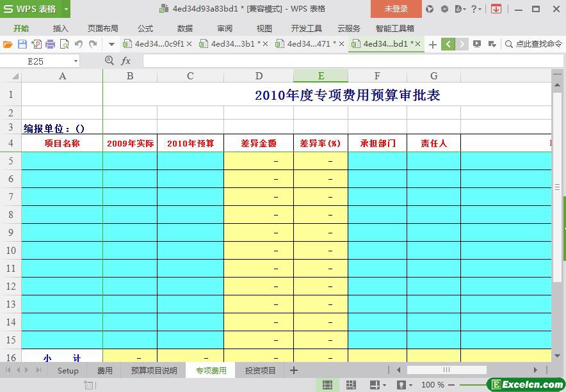
Task: Switch to Page Break Preview view
Action: [351, 385]
